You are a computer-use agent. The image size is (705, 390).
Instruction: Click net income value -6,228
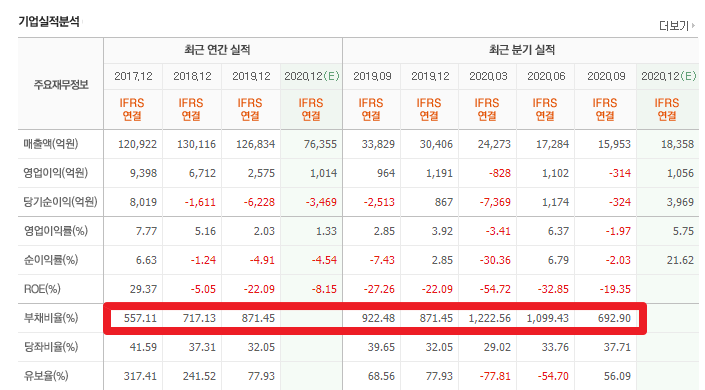259,202
